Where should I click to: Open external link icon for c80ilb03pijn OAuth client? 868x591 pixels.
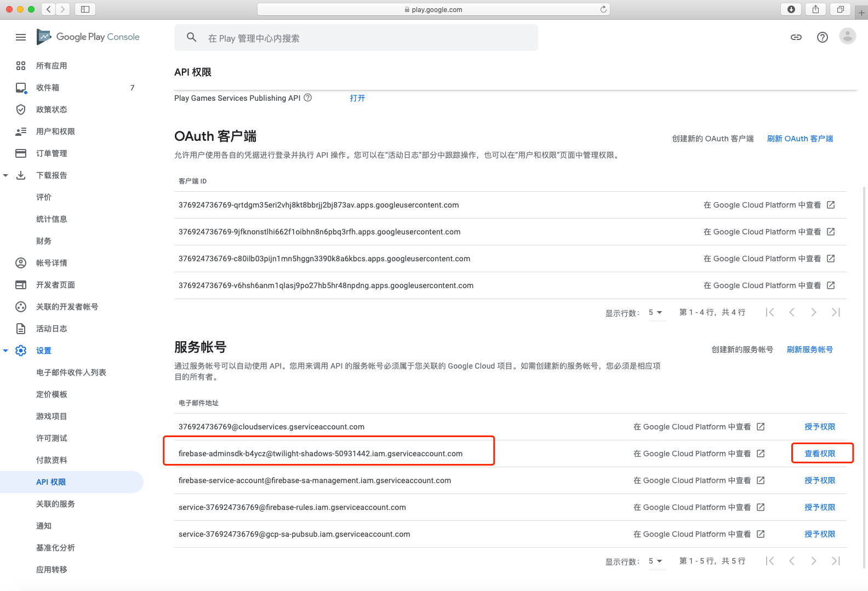tap(831, 259)
